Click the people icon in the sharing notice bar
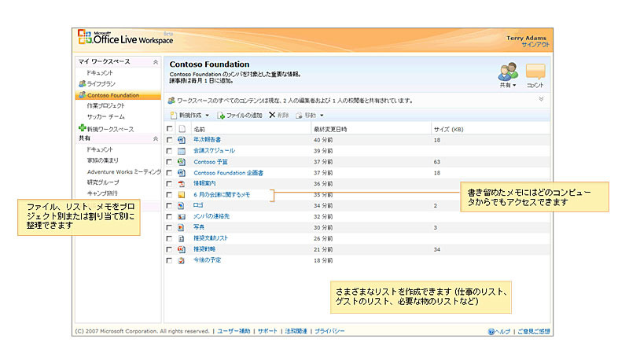629x364 pixels. point(171,101)
